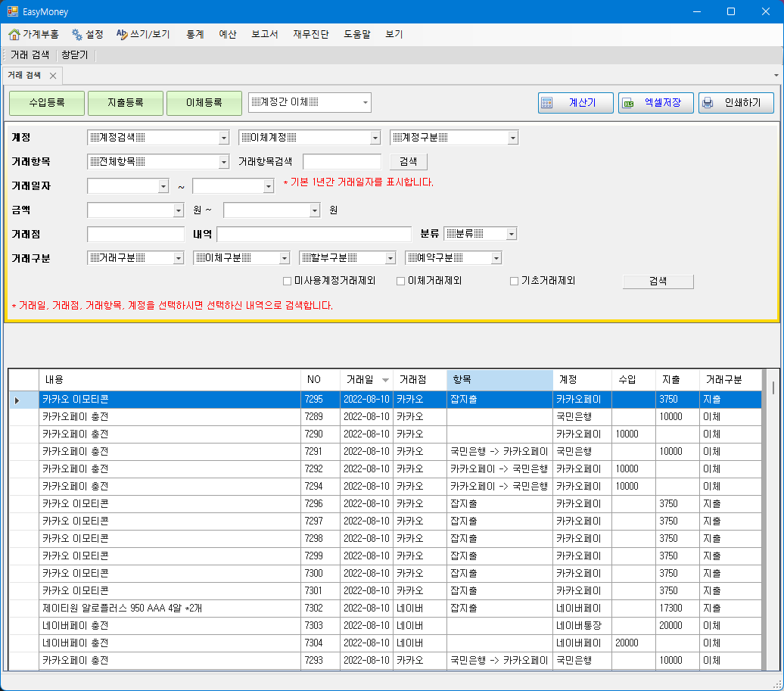Viewport: 784px width, 691px height.
Task: Open the 보고서 menu
Action: click(265, 34)
